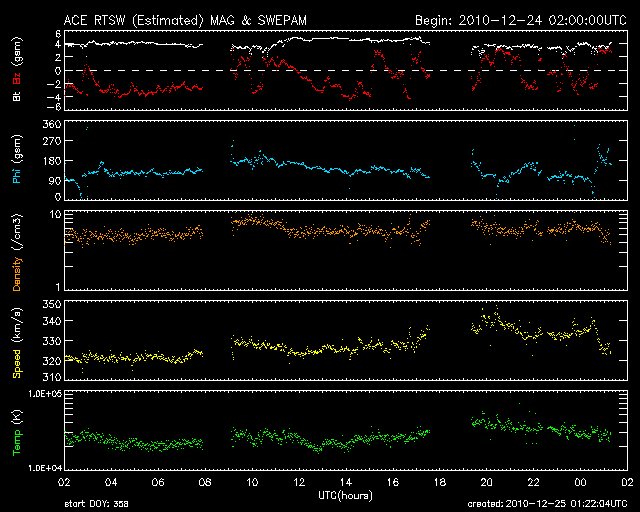The width and height of the screenshot is (640, 512).
Task: Click the '14' hour label on the time axis
Action: [x=346, y=482]
